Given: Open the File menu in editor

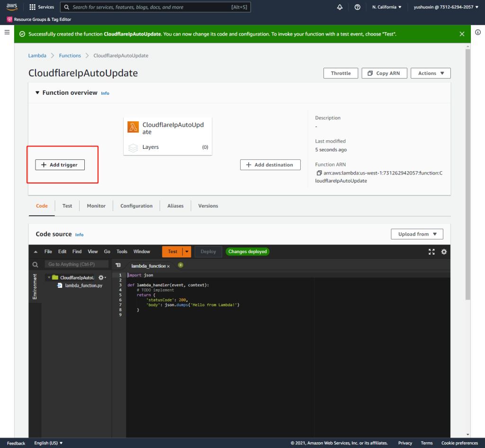Looking at the screenshot, I should 48,252.
